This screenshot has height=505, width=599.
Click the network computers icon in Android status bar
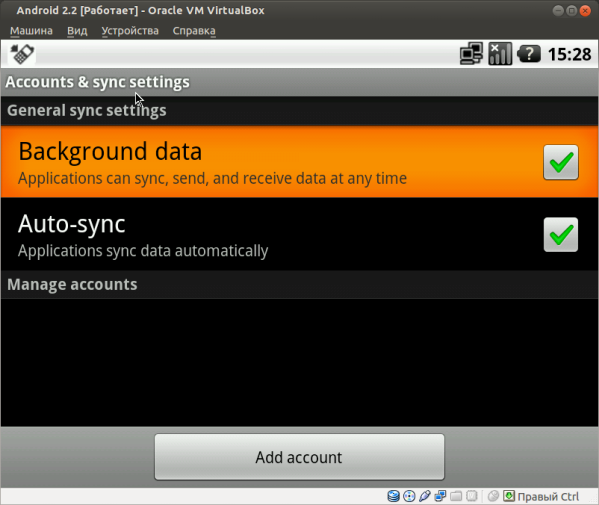471,54
